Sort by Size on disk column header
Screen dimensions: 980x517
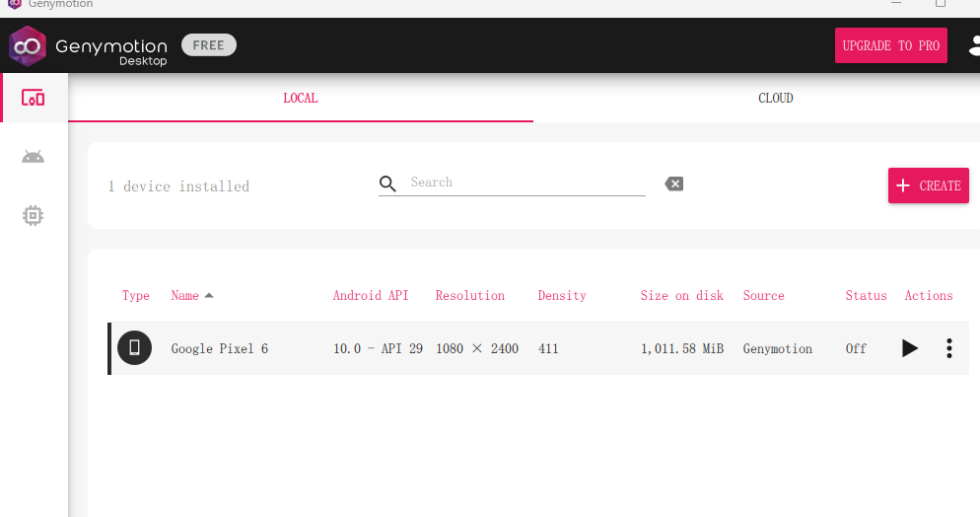(682, 296)
